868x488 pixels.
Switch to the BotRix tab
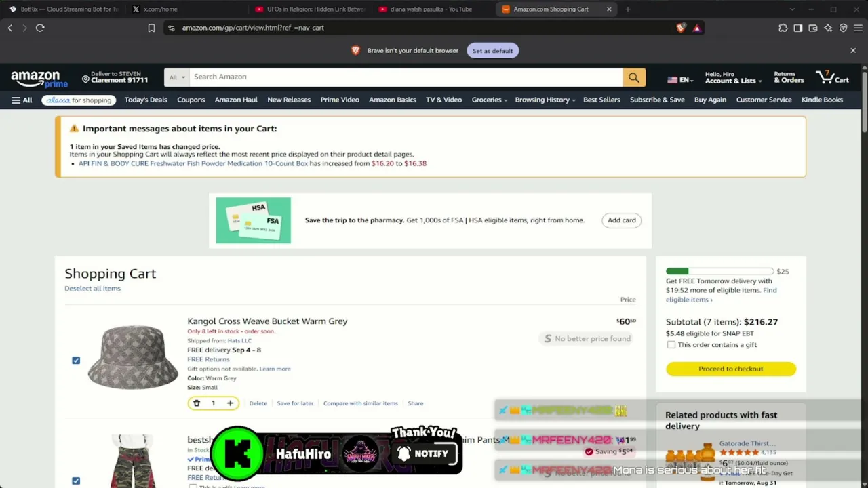pyautogui.click(x=64, y=9)
